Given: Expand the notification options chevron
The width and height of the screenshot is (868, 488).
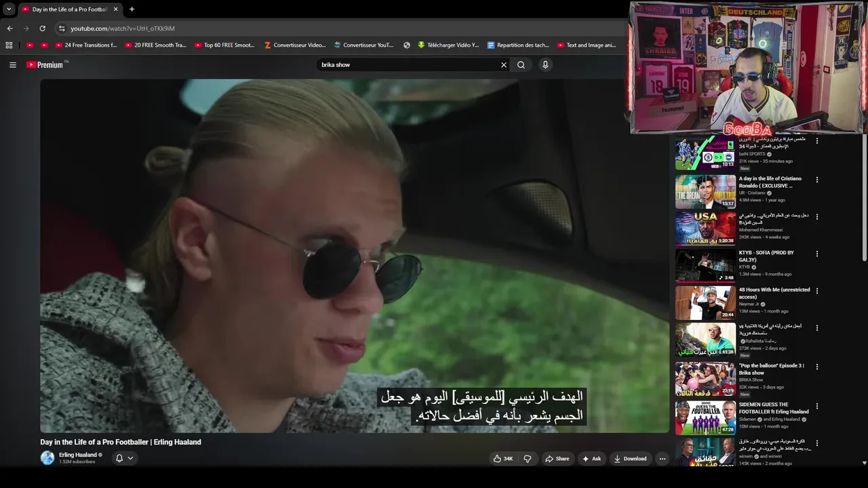Looking at the screenshot, I should [130, 458].
